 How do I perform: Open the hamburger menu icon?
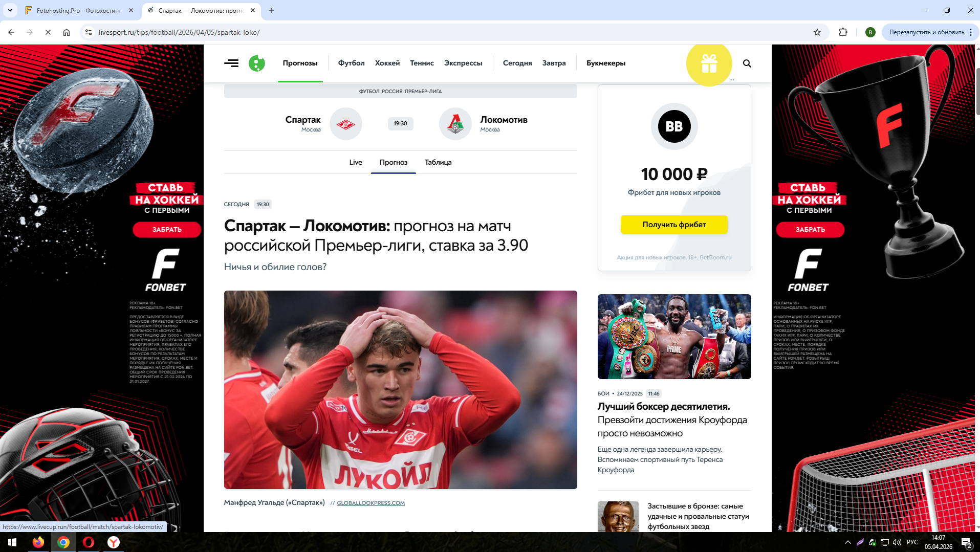point(231,63)
